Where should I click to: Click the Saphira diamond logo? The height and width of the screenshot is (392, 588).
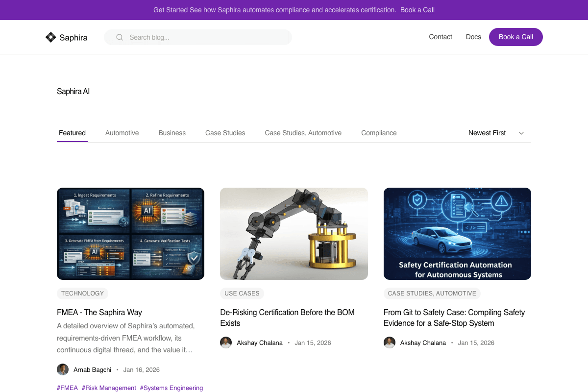click(x=50, y=37)
